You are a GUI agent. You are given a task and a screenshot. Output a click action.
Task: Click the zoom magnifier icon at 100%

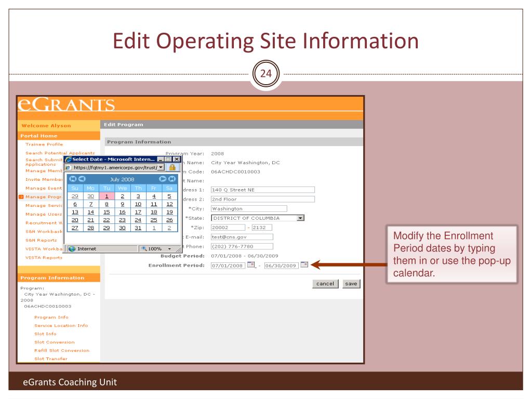(x=144, y=249)
